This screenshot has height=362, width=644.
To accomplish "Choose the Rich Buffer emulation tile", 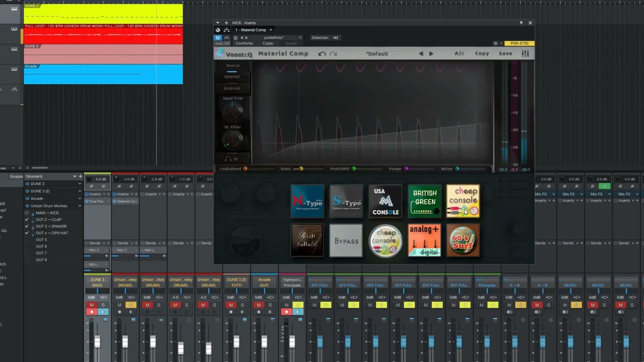I will coord(307,240).
